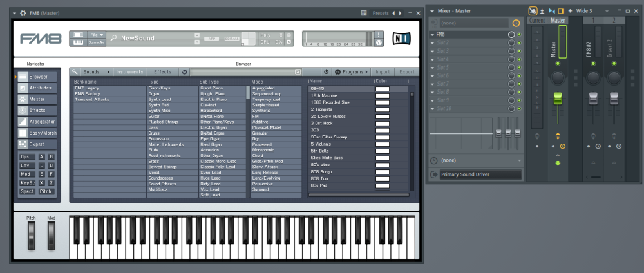
Task: Click the Presets label in FM8 title bar
Action: tap(381, 13)
